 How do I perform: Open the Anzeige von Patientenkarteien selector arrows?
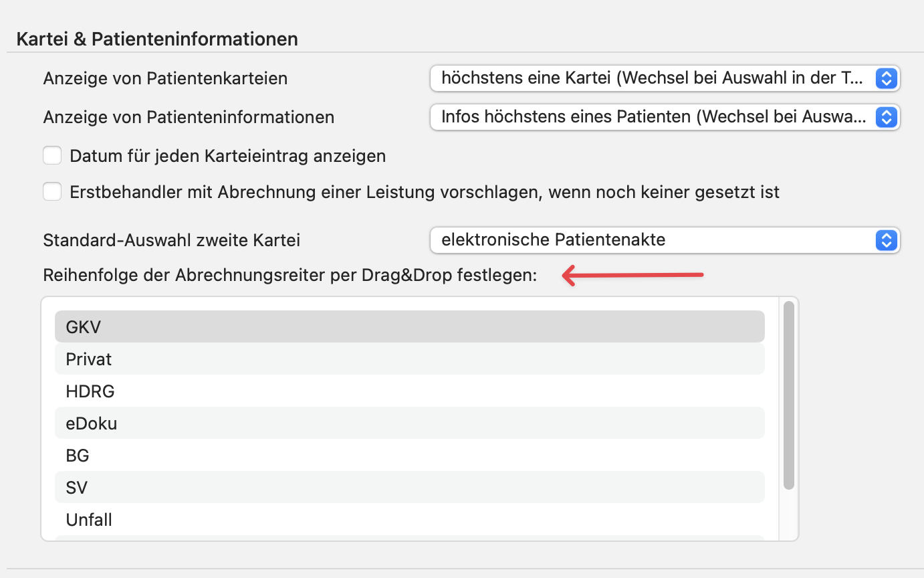[887, 78]
